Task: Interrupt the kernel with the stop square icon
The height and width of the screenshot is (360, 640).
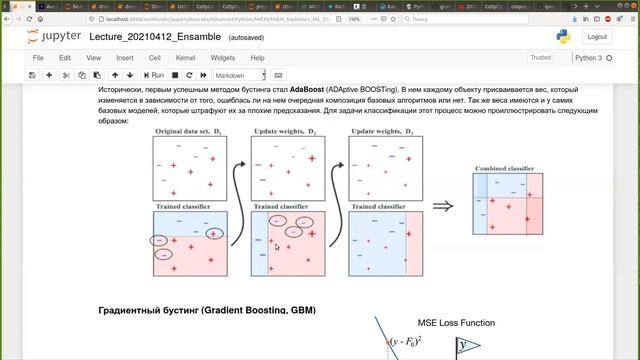Action: pyautogui.click(x=175, y=75)
